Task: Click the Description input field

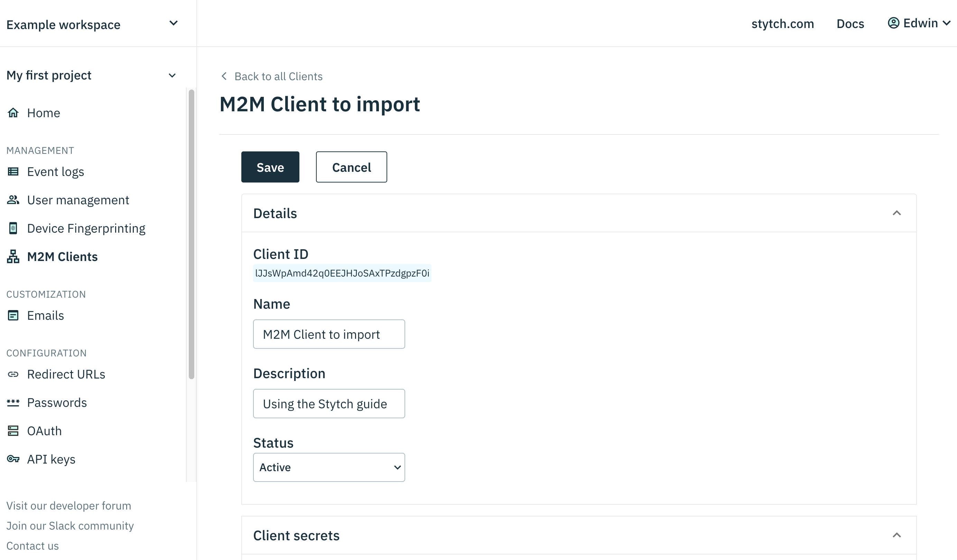Action: (x=329, y=403)
